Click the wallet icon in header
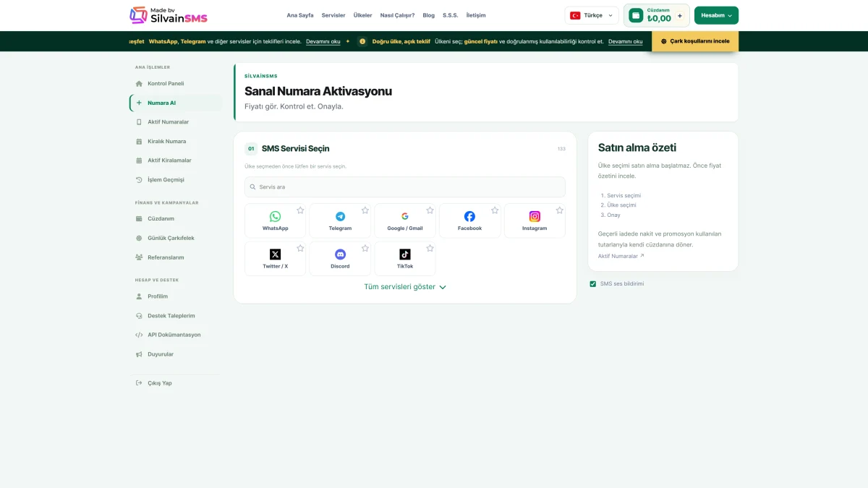The image size is (868, 488). point(636,15)
